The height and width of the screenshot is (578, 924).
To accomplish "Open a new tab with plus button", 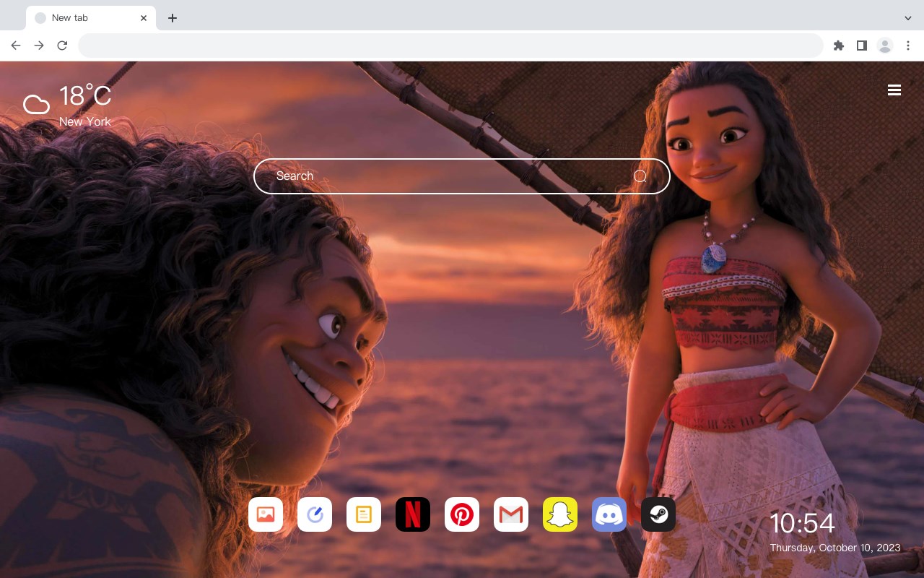I will click(x=173, y=18).
